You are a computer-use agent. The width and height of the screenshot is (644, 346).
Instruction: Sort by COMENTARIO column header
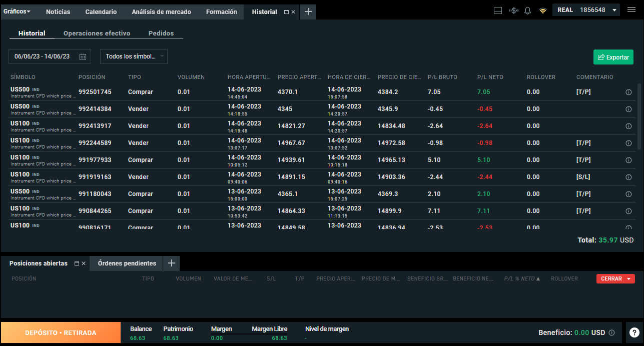pos(594,77)
